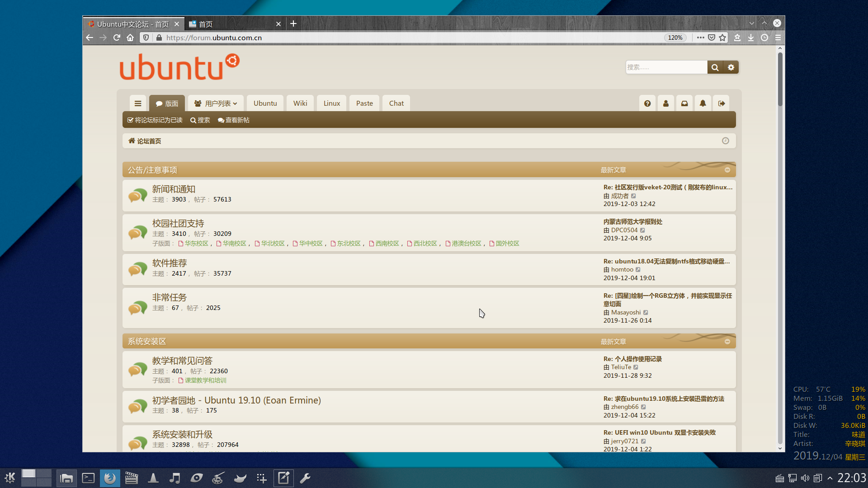Open the Chat navigation tab

tap(396, 103)
